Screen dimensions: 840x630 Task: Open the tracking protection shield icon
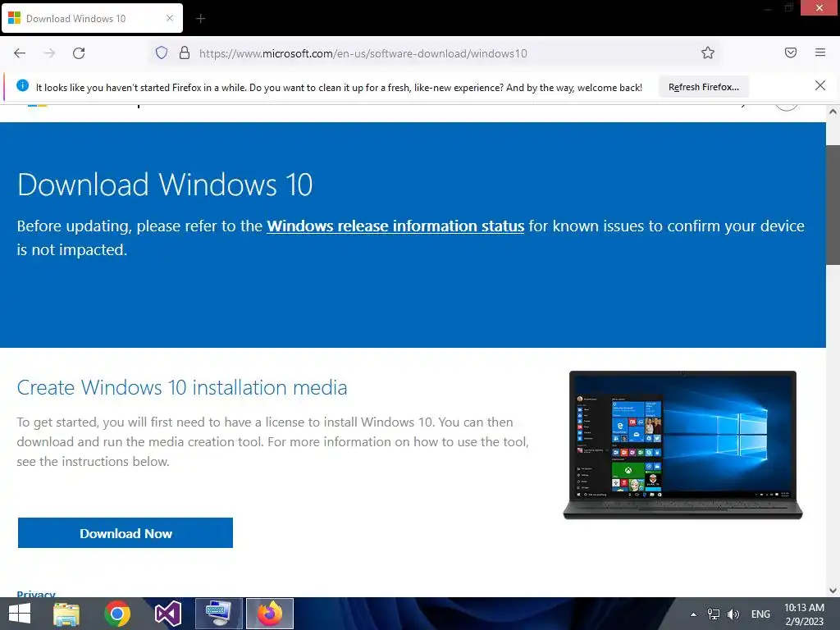click(x=162, y=52)
